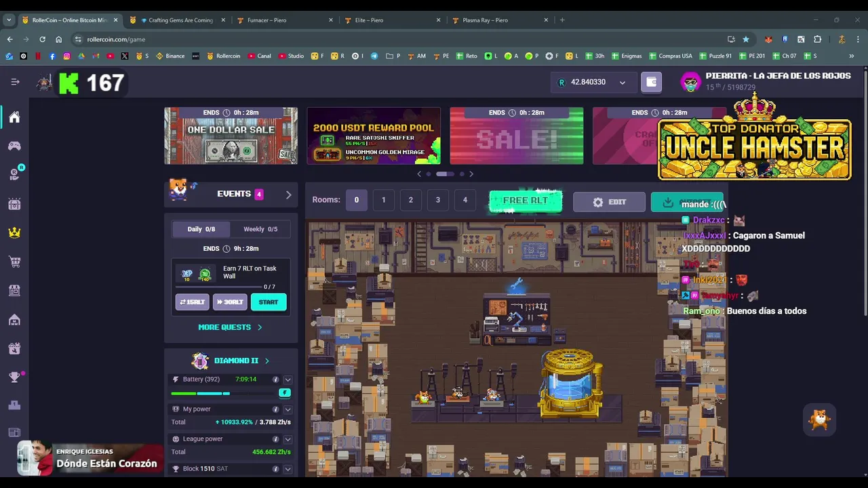Open the Games controller icon in sidebar

point(14,146)
